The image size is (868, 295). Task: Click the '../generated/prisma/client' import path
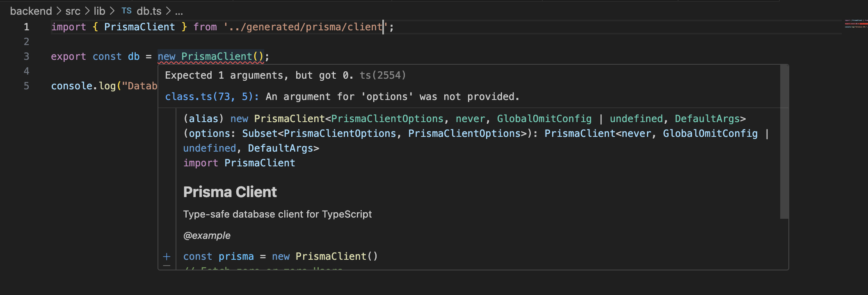304,27
